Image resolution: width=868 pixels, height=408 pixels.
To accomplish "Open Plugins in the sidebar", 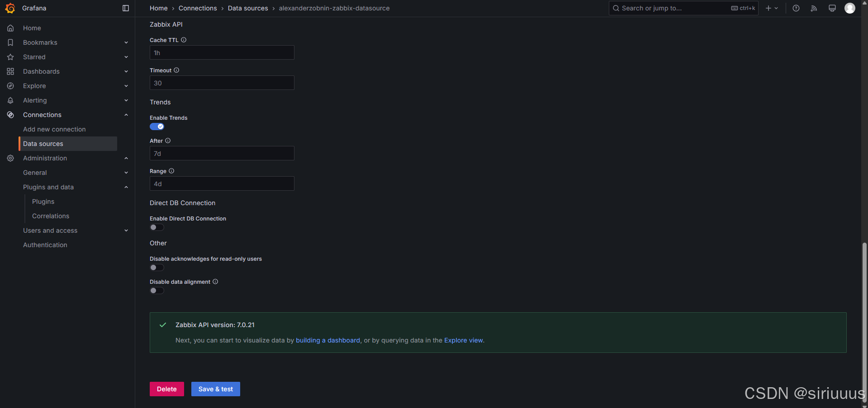I will click(x=43, y=202).
